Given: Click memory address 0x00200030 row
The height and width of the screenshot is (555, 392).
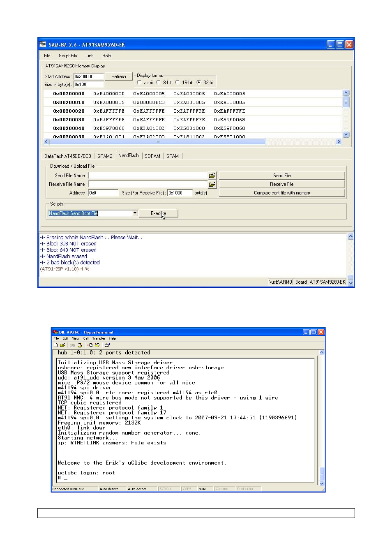Looking at the screenshot, I should click(193, 120).
